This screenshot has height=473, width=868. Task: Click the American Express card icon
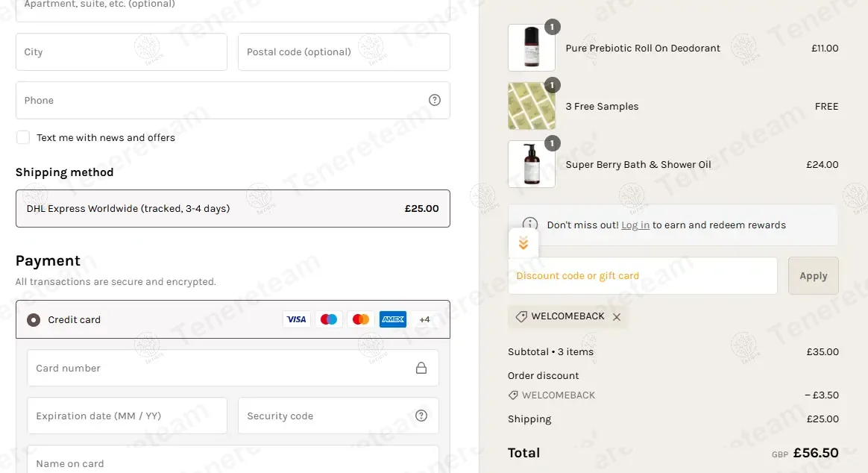pos(393,319)
